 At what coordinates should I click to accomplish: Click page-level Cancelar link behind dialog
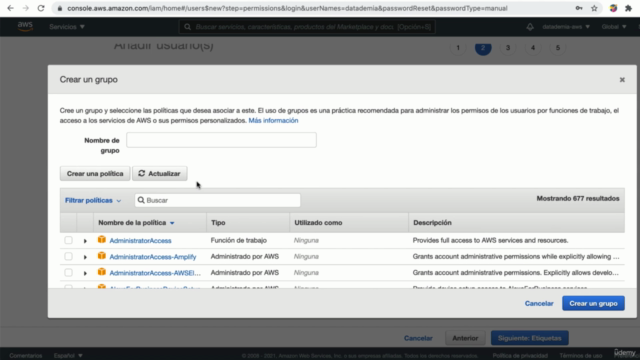(x=418, y=338)
